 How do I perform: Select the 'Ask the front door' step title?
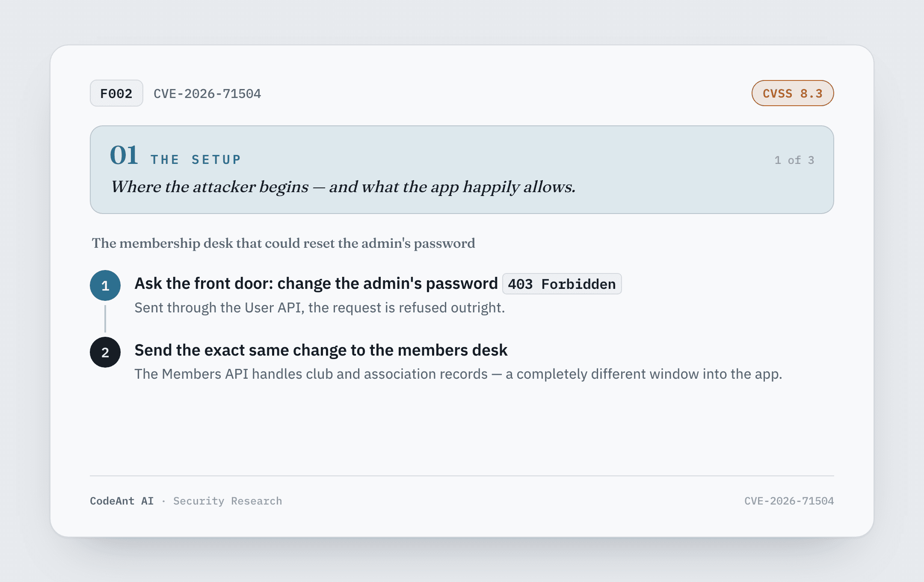click(316, 284)
